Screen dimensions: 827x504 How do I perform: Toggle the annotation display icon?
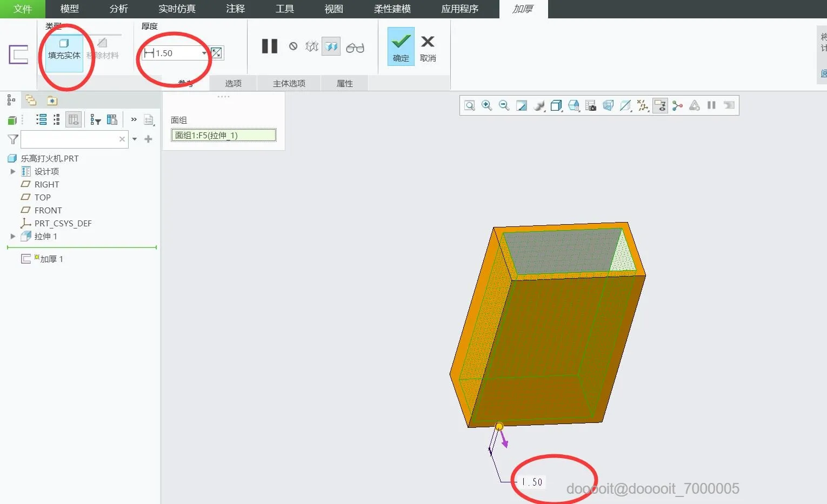[x=660, y=105]
